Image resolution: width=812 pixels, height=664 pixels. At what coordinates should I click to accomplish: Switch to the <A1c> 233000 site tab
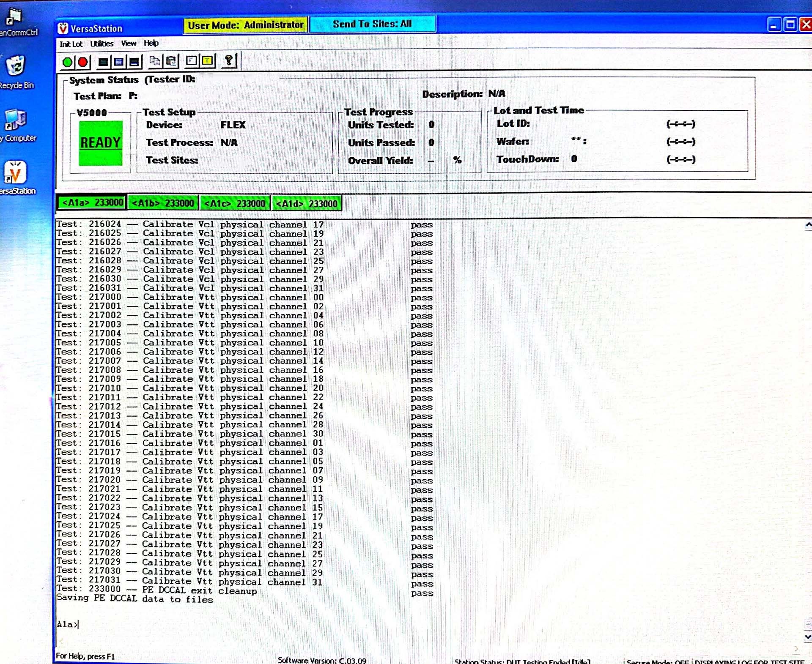click(235, 204)
